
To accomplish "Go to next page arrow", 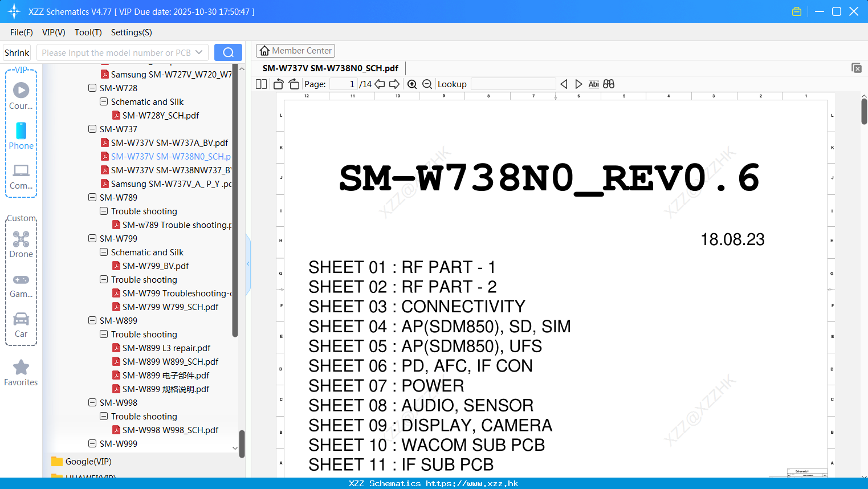I will coord(394,84).
